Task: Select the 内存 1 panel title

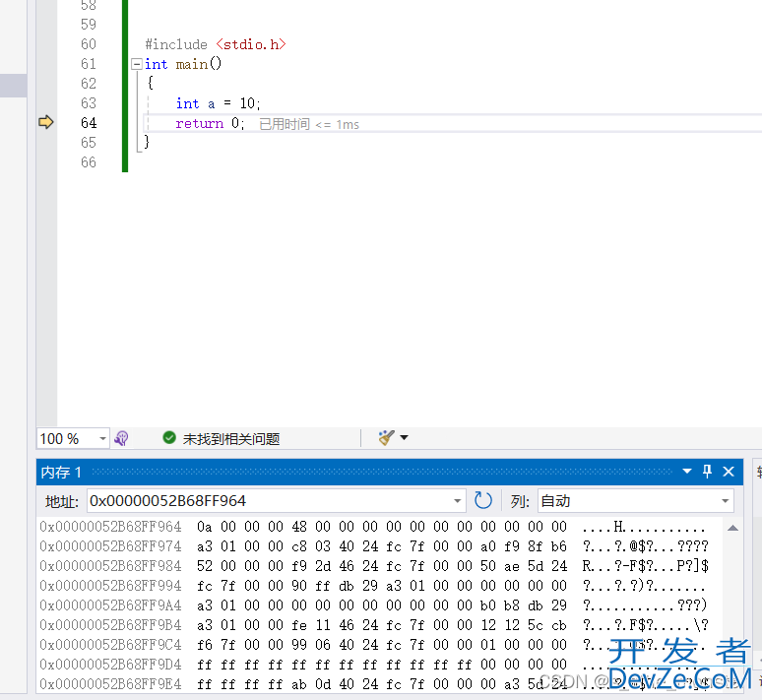Action: coord(61,472)
